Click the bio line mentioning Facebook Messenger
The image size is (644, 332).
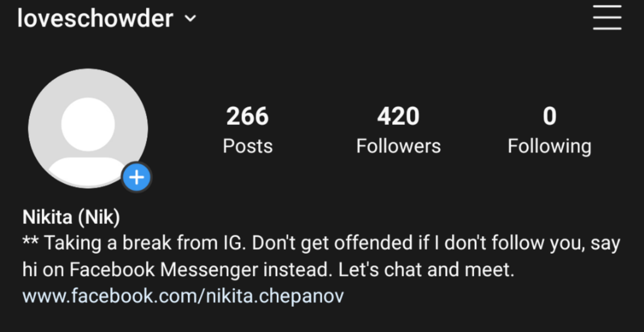(x=268, y=270)
